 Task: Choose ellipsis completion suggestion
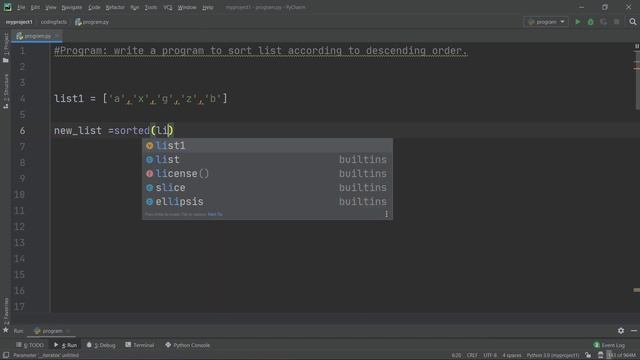[267, 202]
